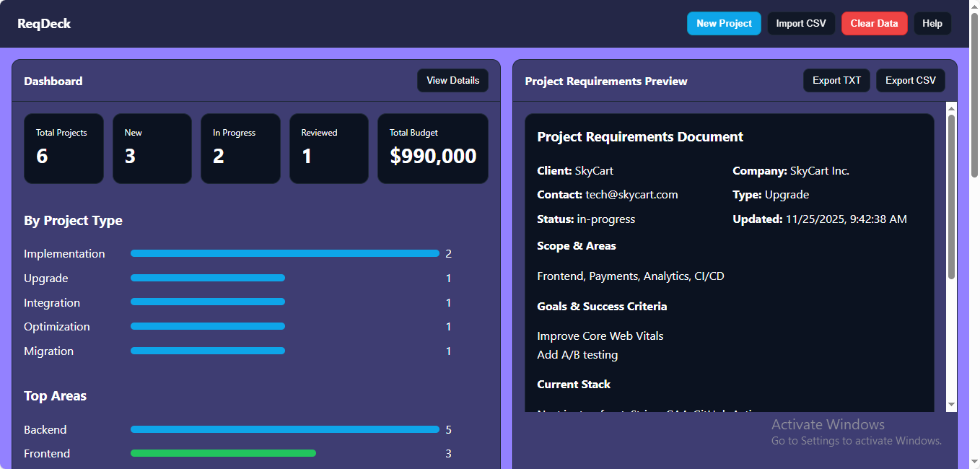Select the Total Projects stat card
The width and height of the screenshot is (980, 469).
click(x=64, y=148)
